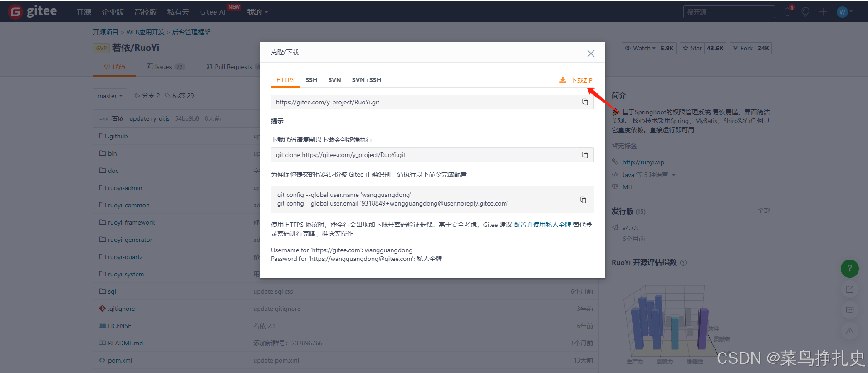The image size is (868, 373).
Task: Click the Fork button
Action: (743, 48)
